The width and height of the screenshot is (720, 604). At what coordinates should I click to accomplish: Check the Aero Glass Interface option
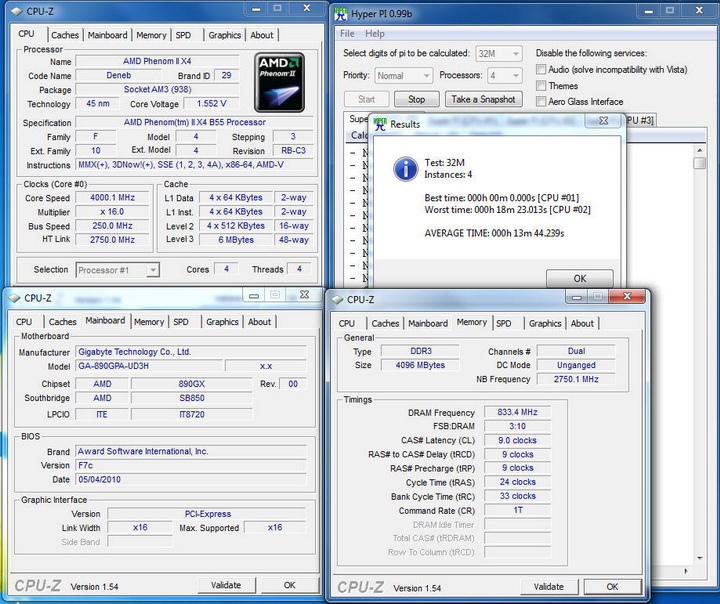pos(541,102)
